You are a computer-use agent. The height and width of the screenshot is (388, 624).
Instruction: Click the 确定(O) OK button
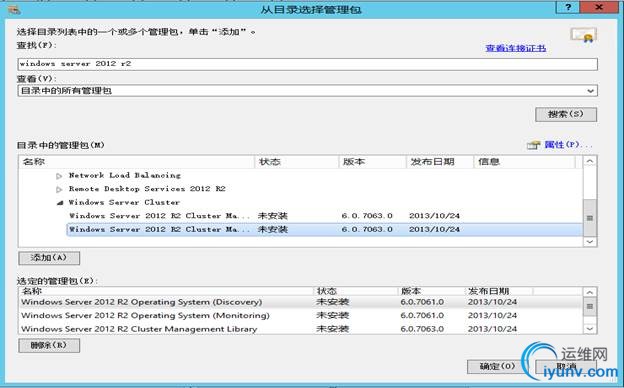click(x=497, y=366)
